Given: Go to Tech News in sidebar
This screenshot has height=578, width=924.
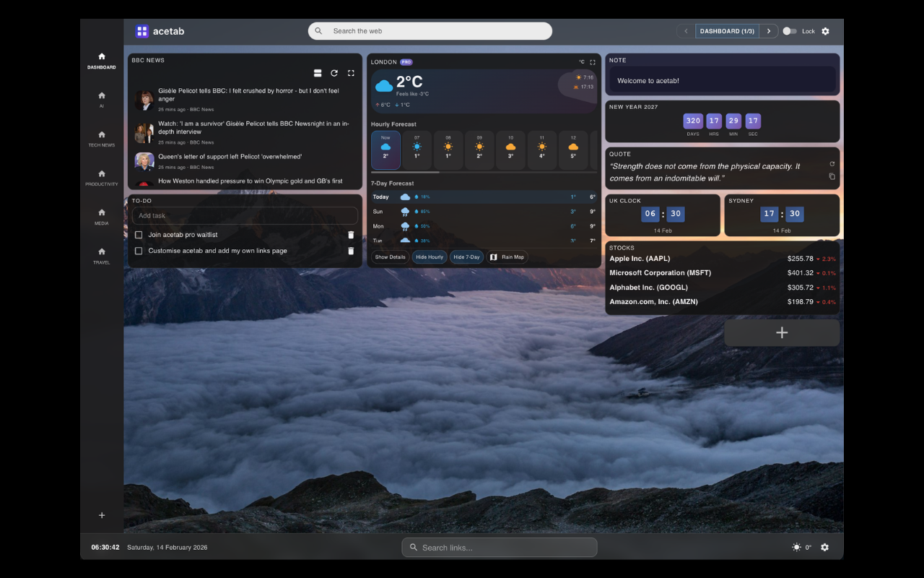Looking at the screenshot, I should click(x=102, y=139).
